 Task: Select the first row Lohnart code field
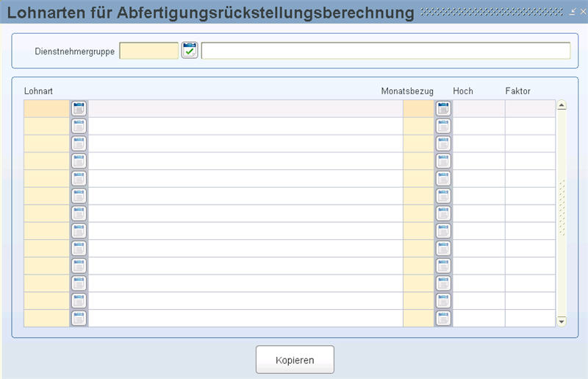47,108
